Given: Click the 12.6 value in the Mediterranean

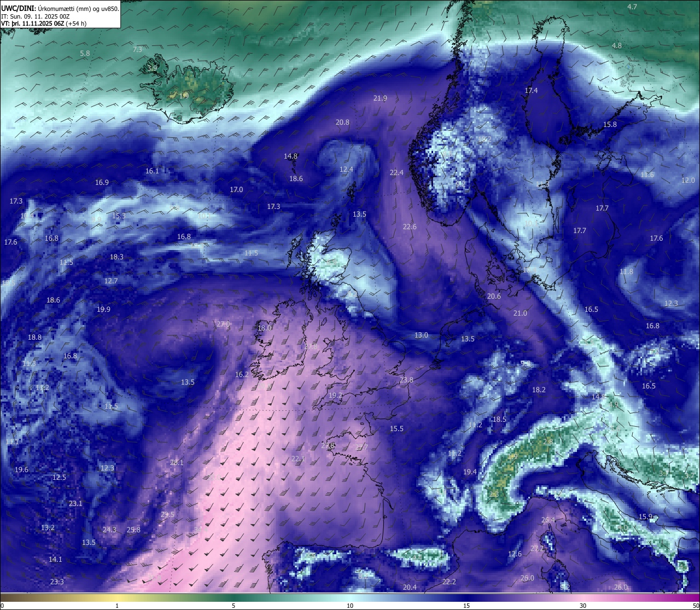Looking at the screenshot, I should [515, 554].
